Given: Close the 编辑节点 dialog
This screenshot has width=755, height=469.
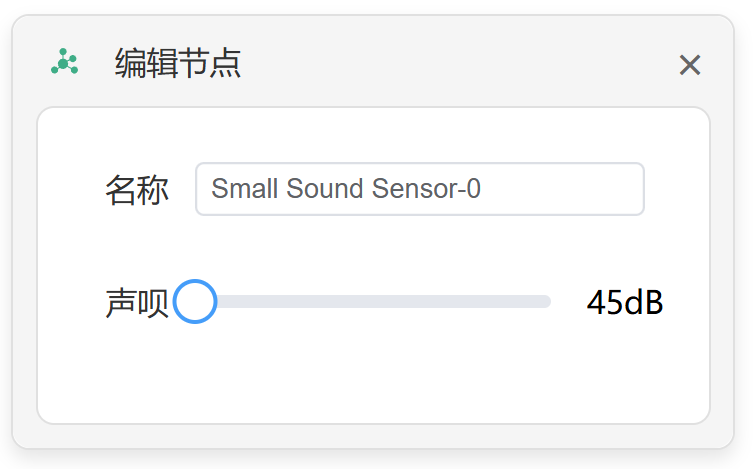Looking at the screenshot, I should 690,66.
